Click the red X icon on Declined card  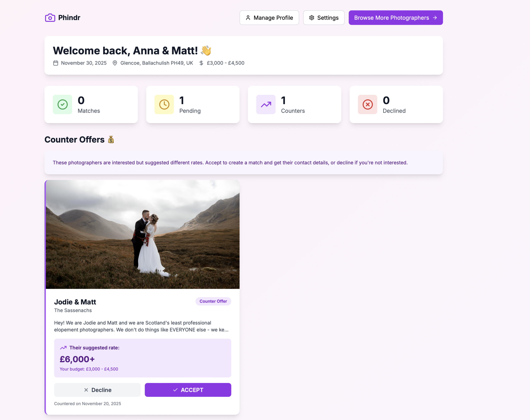pos(367,105)
